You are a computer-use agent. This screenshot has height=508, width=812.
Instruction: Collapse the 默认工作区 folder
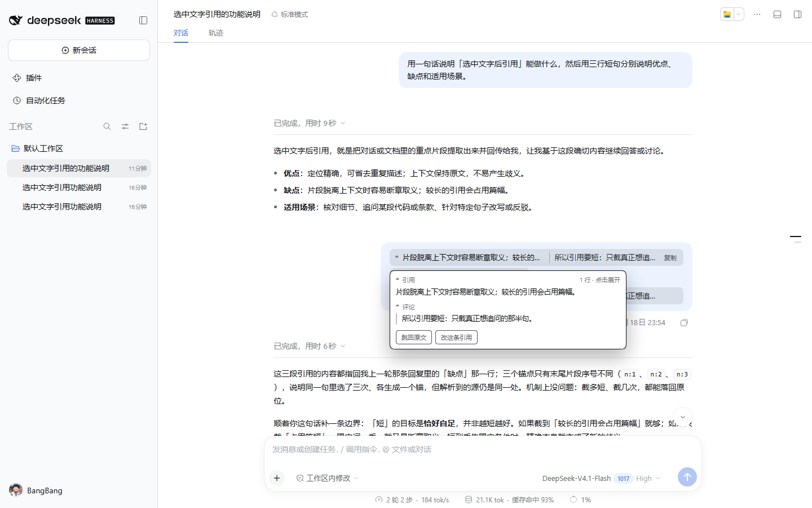point(37,148)
